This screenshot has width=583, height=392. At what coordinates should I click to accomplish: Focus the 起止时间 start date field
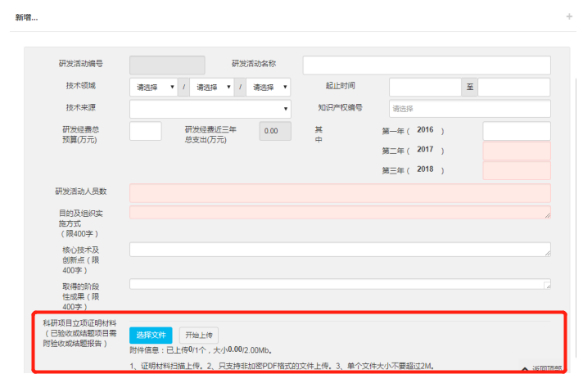(x=424, y=88)
